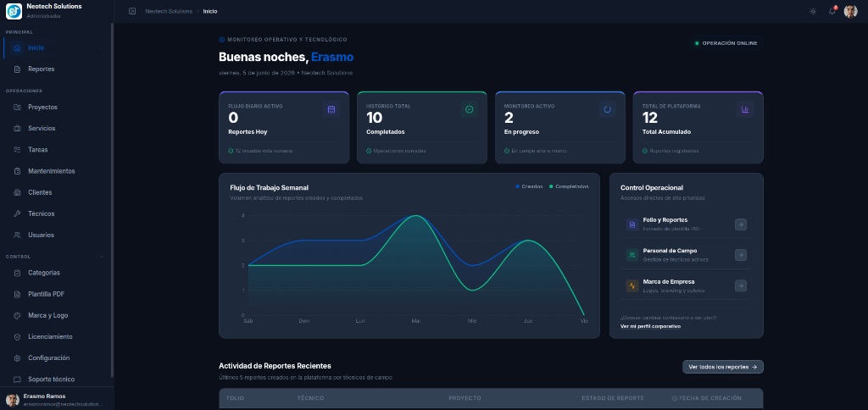Click the progress spinner icon on Monitoreo Activo
868x410 pixels.
click(x=607, y=109)
